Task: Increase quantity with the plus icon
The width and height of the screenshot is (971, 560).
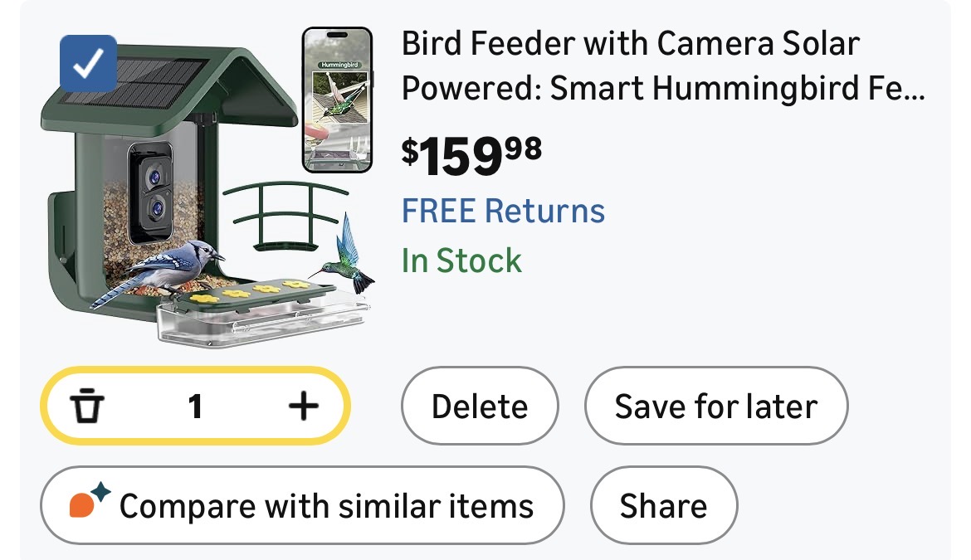Action: point(304,406)
